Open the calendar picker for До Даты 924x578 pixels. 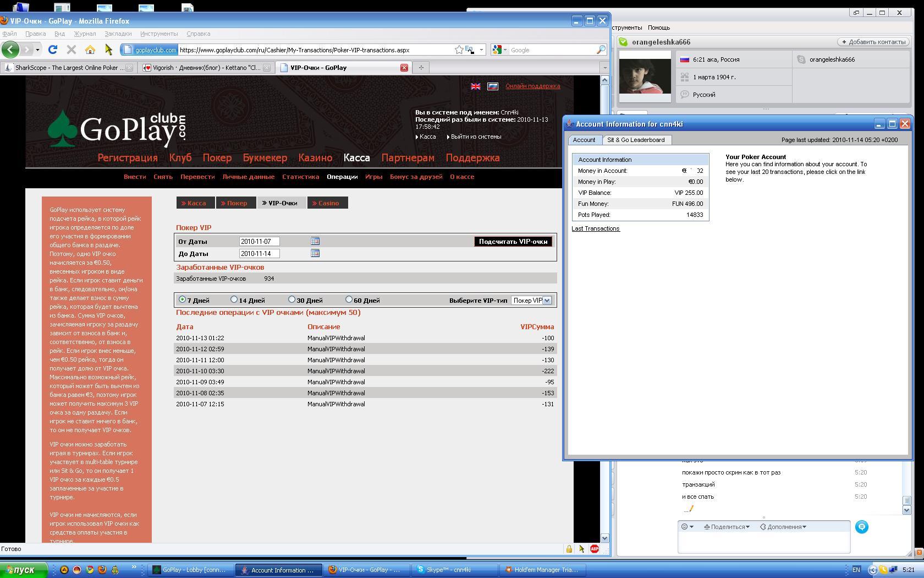[315, 253]
